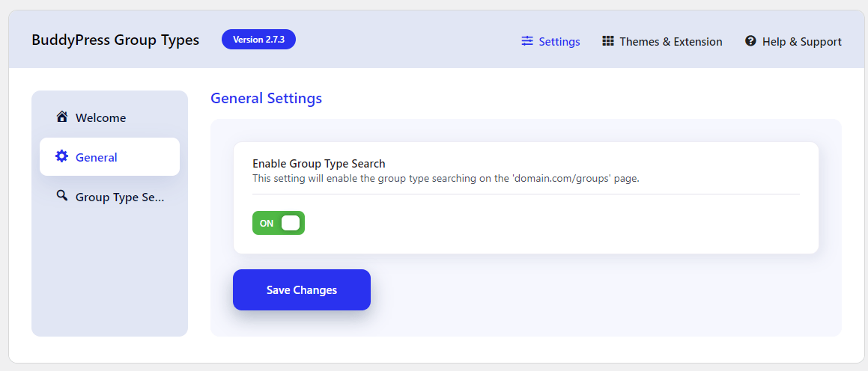Click the General Settings heading
The width and height of the screenshot is (868, 371).
(x=266, y=98)
